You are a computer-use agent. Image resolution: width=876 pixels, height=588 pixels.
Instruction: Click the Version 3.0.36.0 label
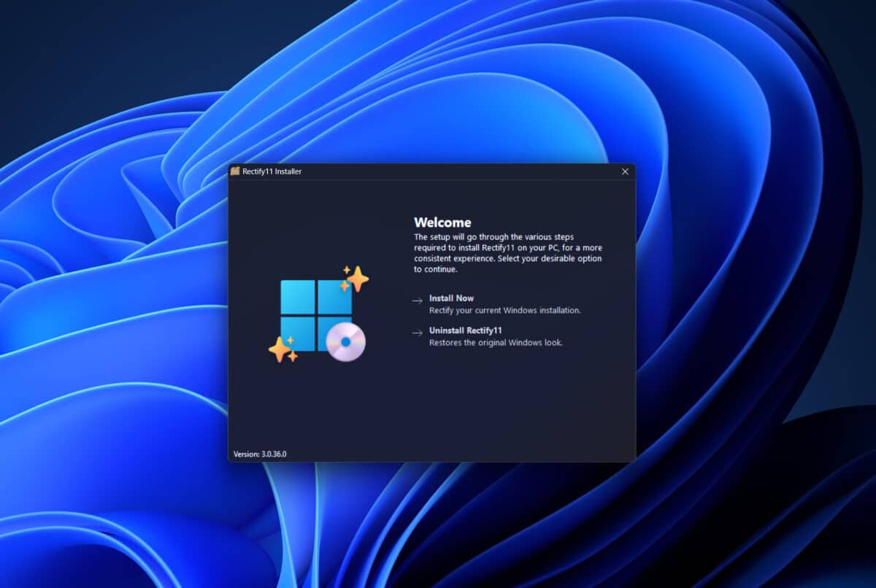tap(259, 453)
